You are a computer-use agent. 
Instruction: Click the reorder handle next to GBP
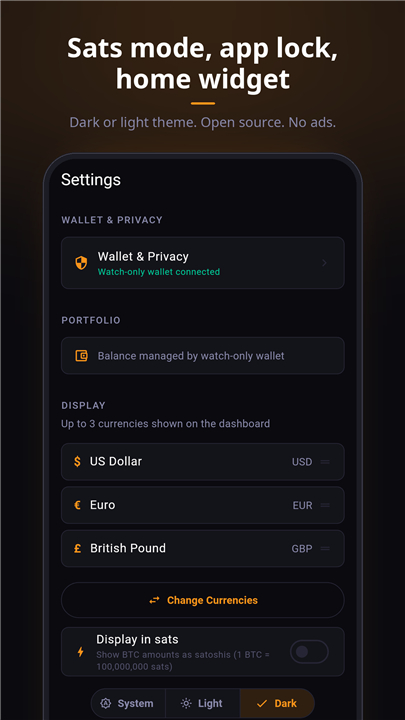pos(325,548)
